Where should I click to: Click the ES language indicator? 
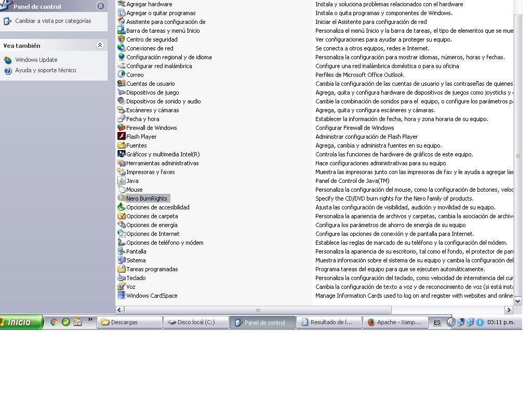437,322
